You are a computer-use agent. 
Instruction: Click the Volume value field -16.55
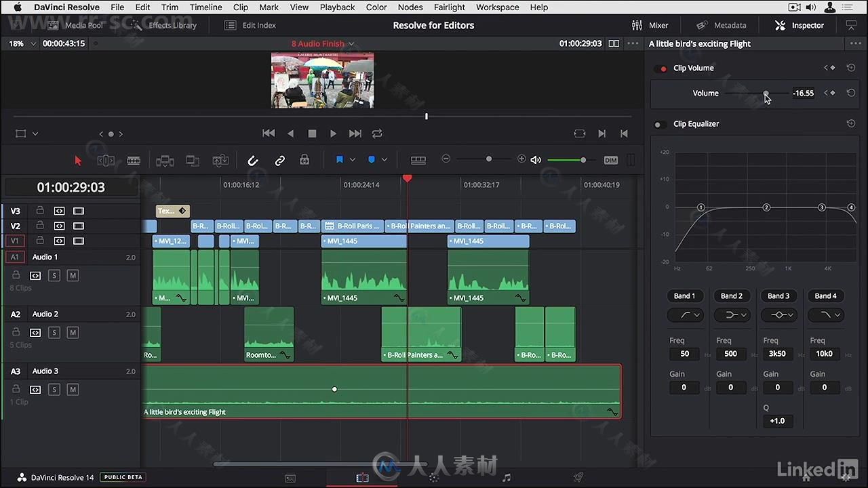[x=804, y=94]
